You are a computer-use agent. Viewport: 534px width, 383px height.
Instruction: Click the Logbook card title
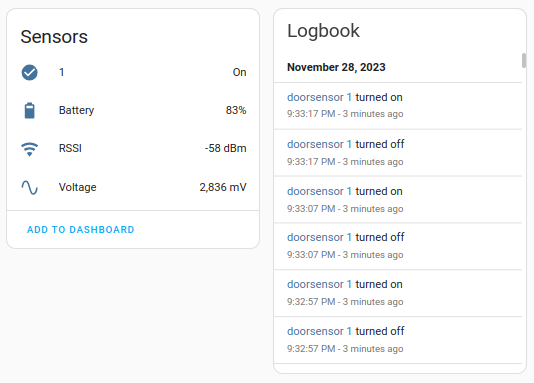pos(323,31)
